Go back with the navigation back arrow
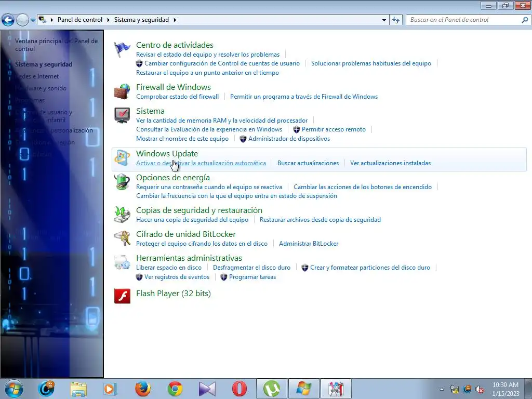This screenshot has height=399, width=532. coord(8,20)
